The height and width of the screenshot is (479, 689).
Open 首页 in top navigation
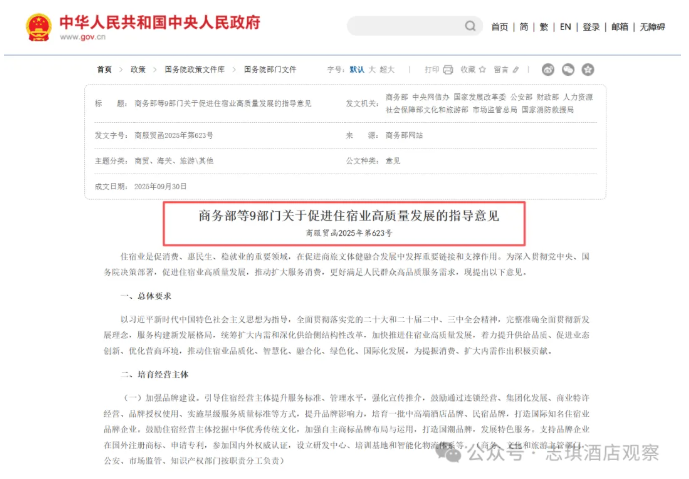[x=499, y=27]
